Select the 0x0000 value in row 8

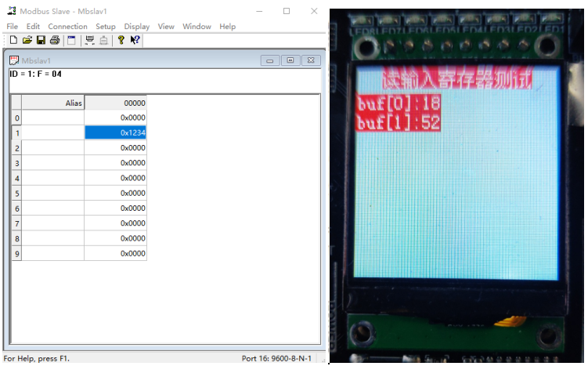point(116,238)
